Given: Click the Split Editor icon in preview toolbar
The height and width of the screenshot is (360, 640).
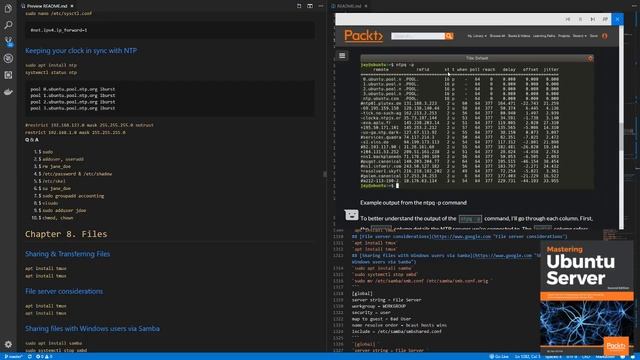Looking at the screenshot, I should [x=310, y=6].
